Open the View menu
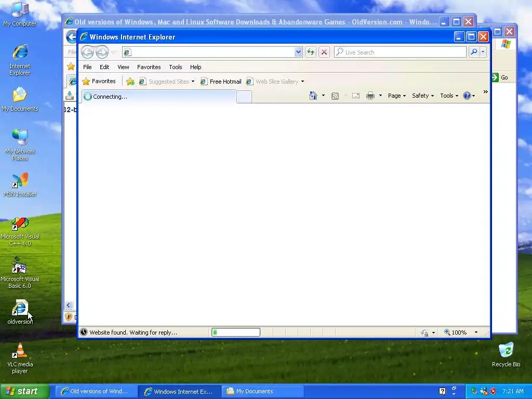 (123, 67)
